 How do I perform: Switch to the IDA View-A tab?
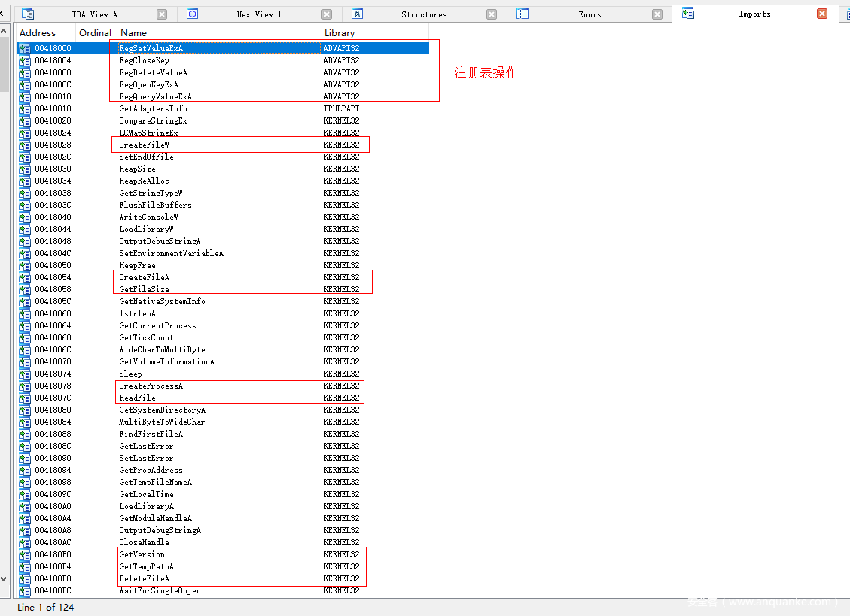(x=94, y=14)
